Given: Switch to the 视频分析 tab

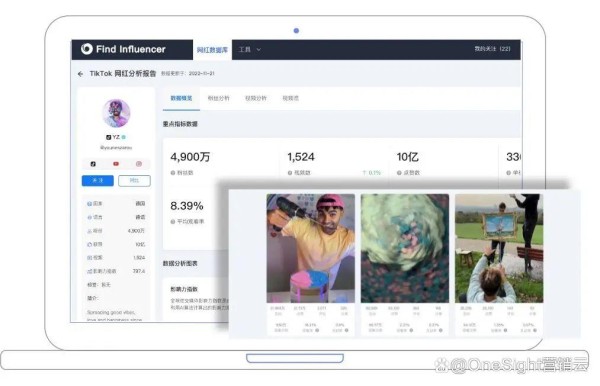Looking at the screenshot, I should pyautogui.click(x=256, y=98).
